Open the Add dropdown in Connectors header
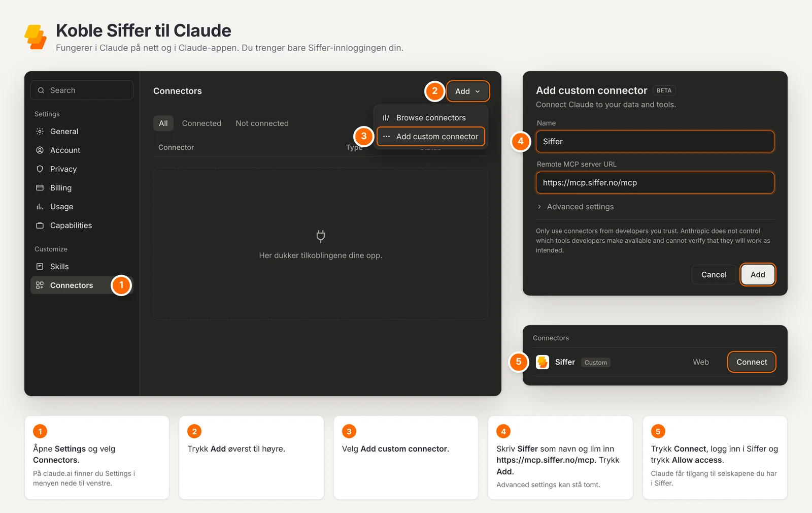The height and width of the screenshot is (513, 812). click(468, 91)
